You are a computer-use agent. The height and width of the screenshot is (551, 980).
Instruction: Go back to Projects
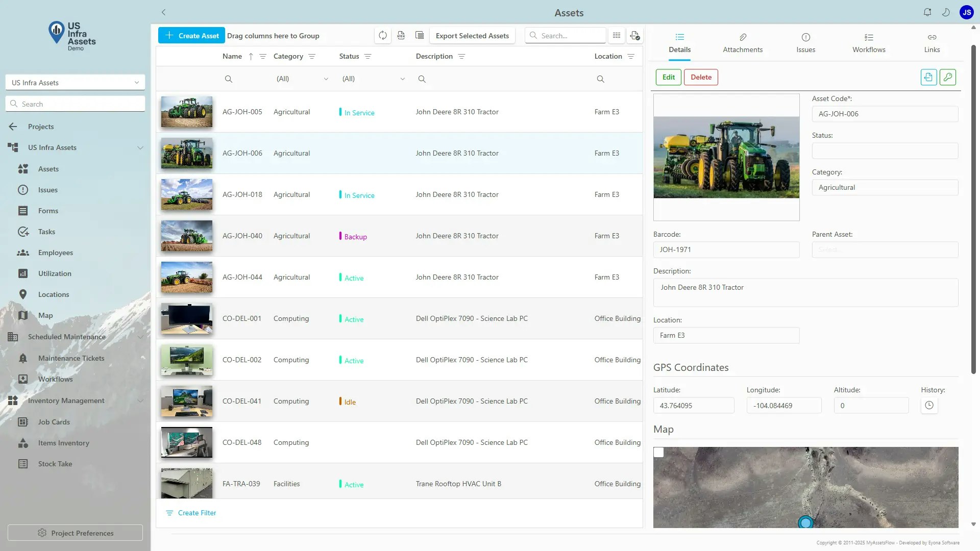(40, 127)
